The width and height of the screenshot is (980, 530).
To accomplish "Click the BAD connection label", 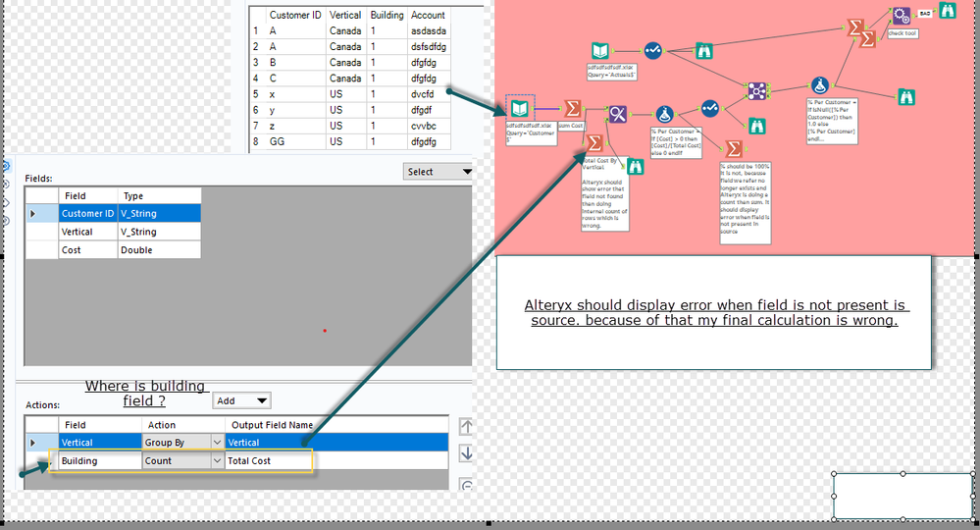I will [925, 13].
